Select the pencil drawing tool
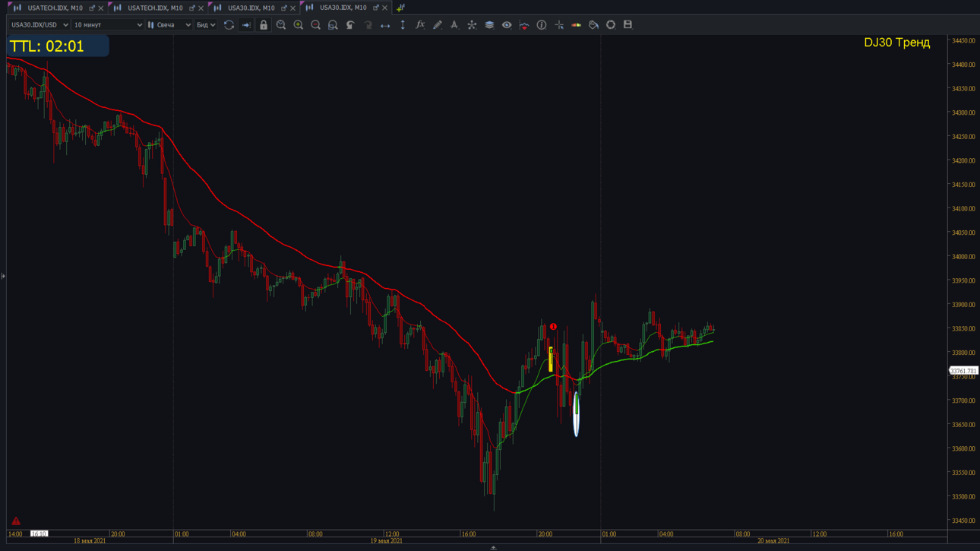Screen dimensions: 980x551 pyautogui.click(x=438, y=25)
